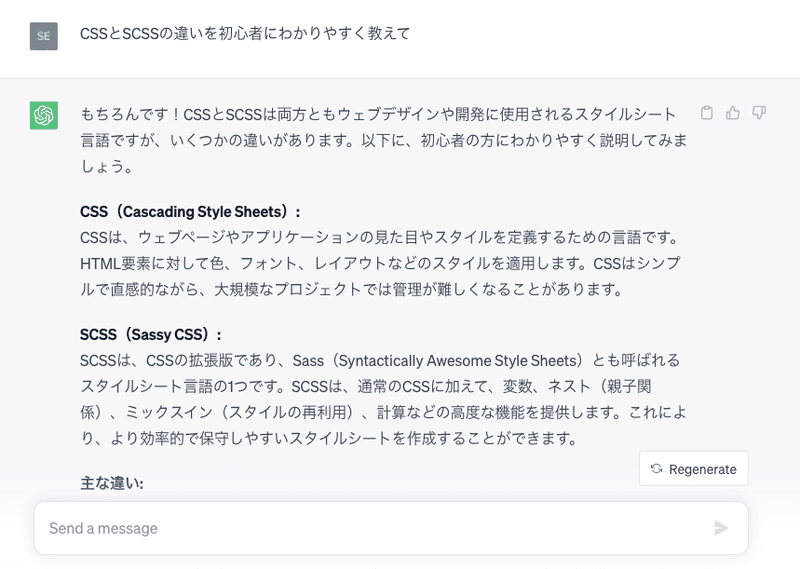Mark the response with thumbs down

coord(759,113)
